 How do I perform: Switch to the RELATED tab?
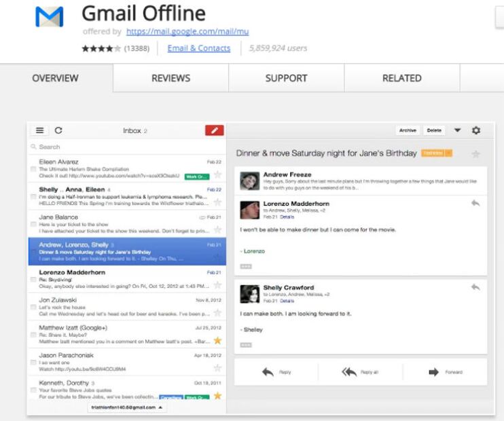click(402, 78)
